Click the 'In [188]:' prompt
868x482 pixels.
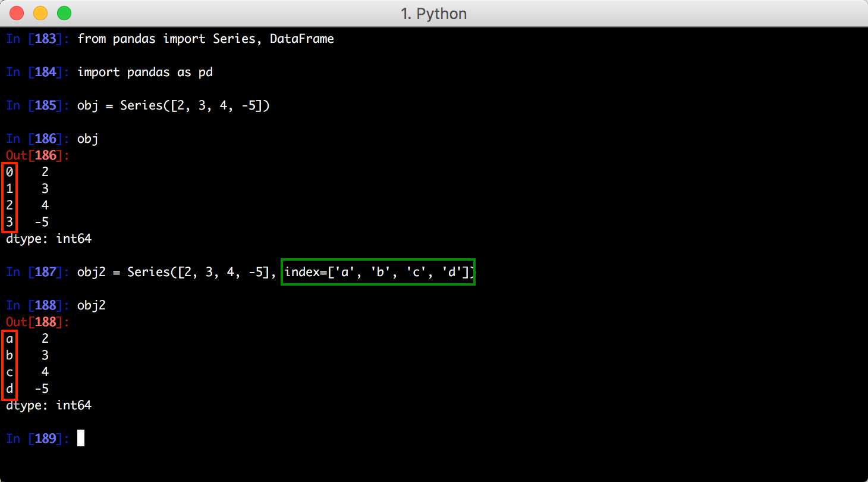[38, 306]
